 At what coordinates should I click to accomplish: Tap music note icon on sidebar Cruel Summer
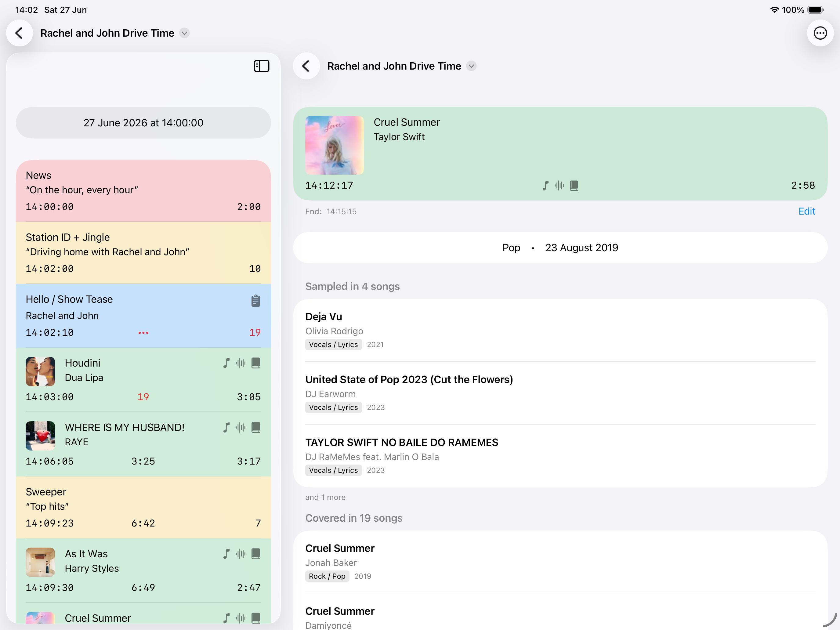click(226, 618)
